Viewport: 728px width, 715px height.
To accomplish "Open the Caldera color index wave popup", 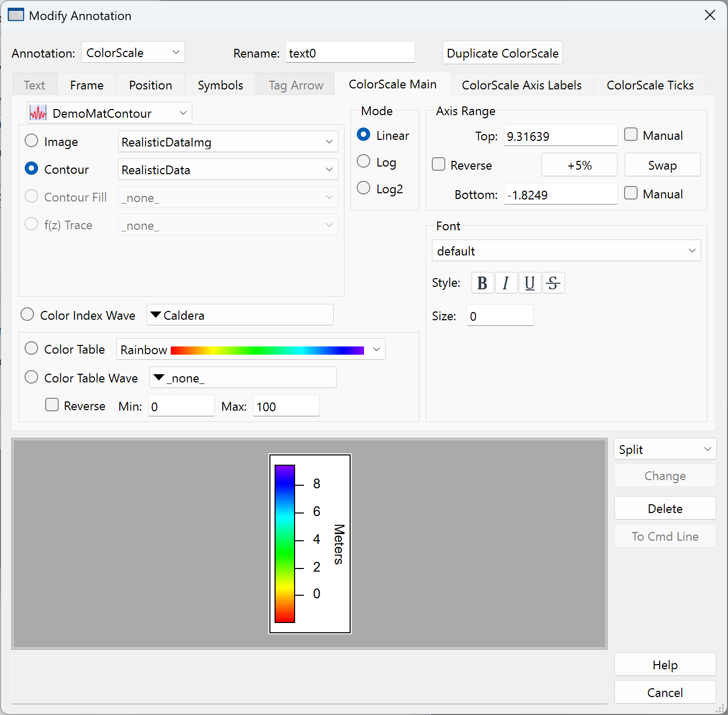I will (x=240, y=315).
